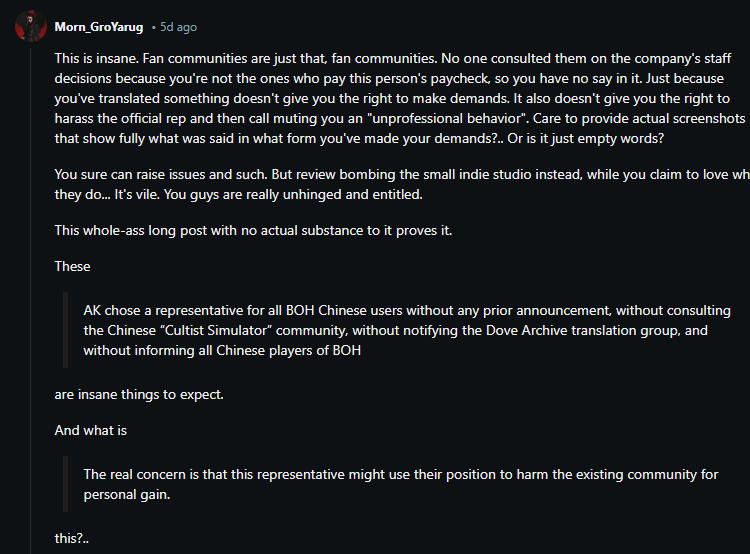Click the words "personal gain." in the second quote
This screenshot has width=750, height=554.
(x=127, y=495)
